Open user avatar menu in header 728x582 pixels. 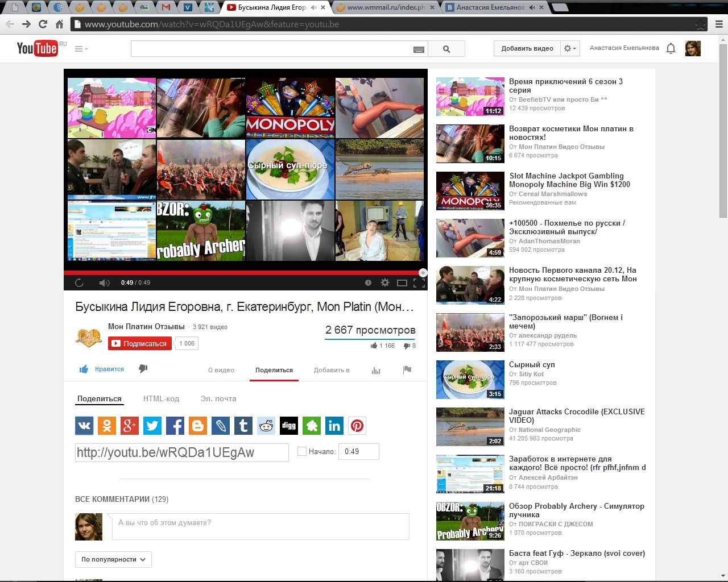[693, 48]
